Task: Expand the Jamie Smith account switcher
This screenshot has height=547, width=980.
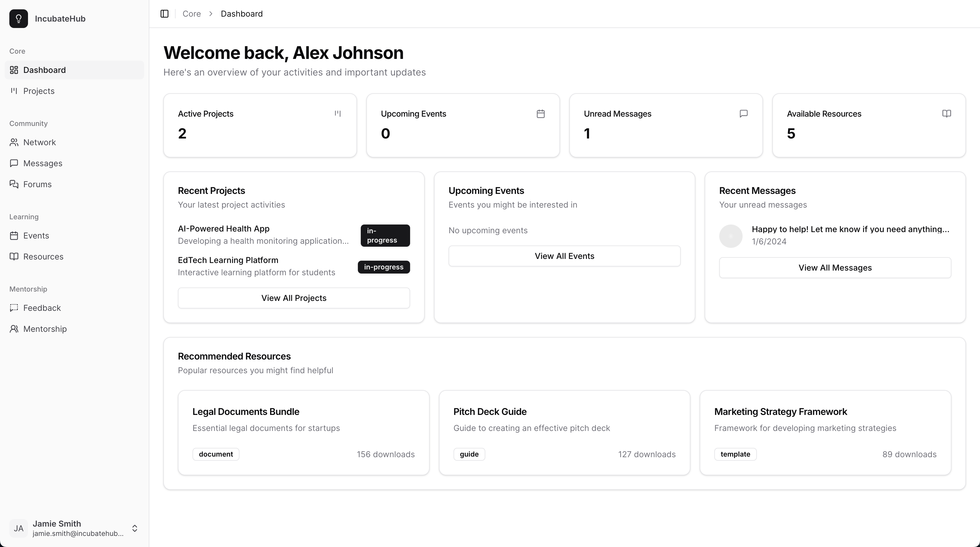Action: pos(135,528)
